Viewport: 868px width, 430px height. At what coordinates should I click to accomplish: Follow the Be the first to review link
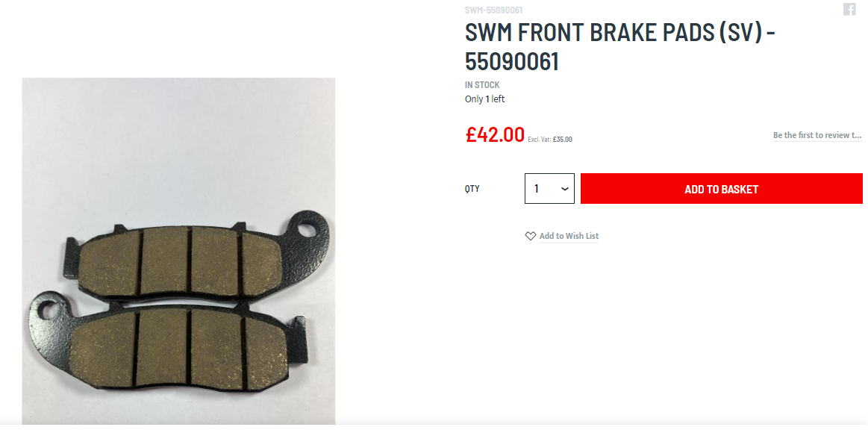pos(818,135)
